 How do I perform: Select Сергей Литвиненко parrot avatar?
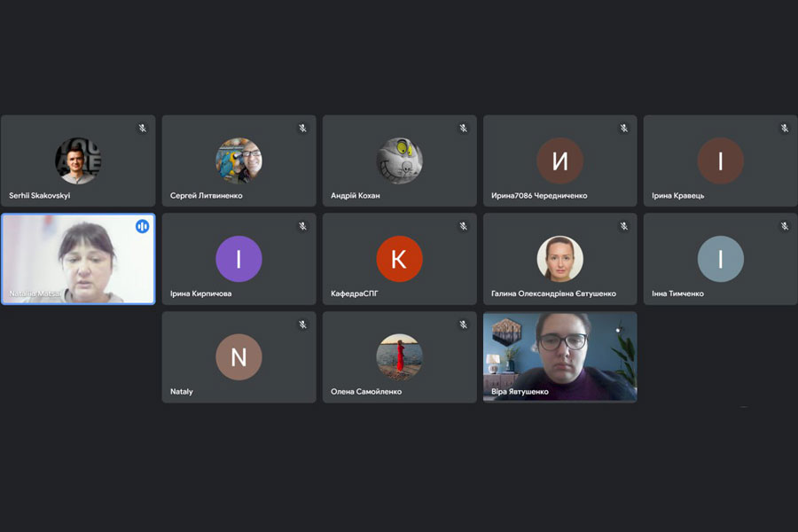point(239,160)
